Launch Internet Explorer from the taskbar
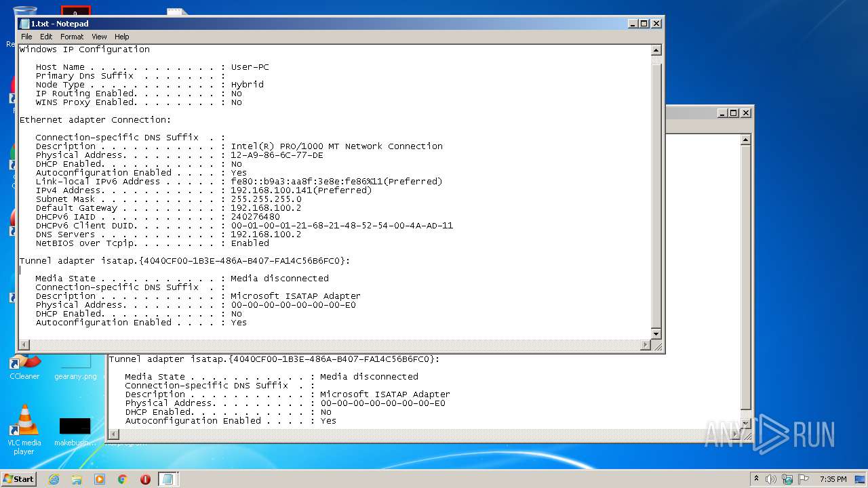This screenshot has height=488, width=868. coord(54,479)
